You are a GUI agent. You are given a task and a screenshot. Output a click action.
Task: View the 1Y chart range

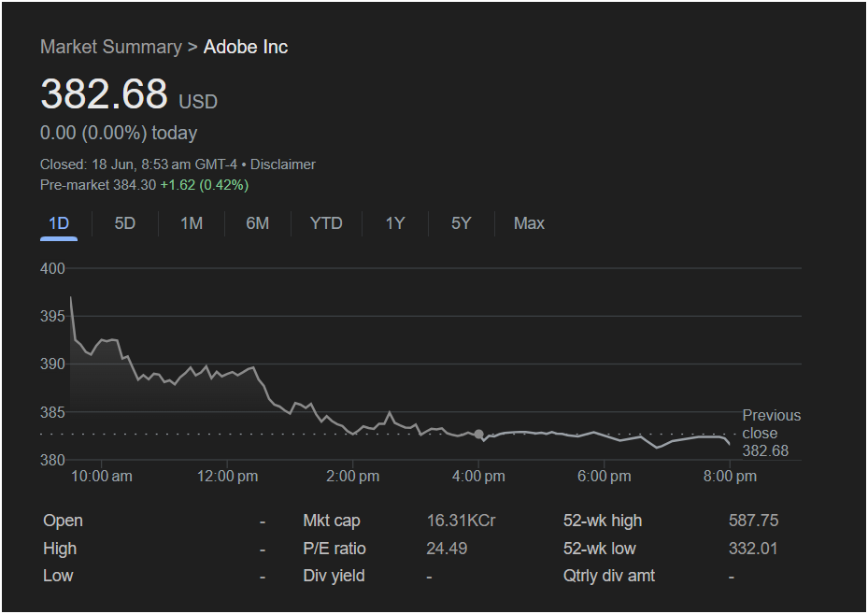(395, 223)
